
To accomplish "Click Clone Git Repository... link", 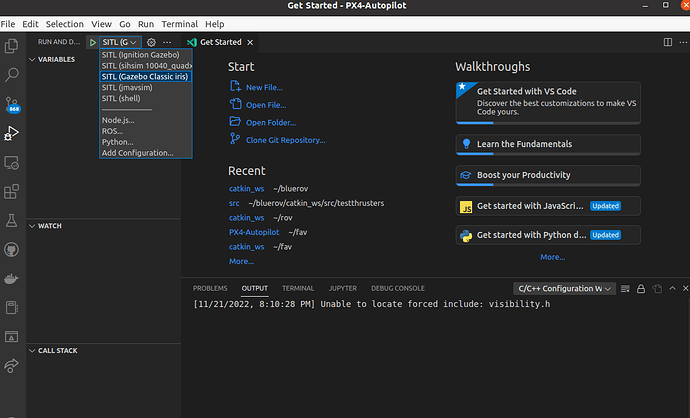I will pos(286,140).
